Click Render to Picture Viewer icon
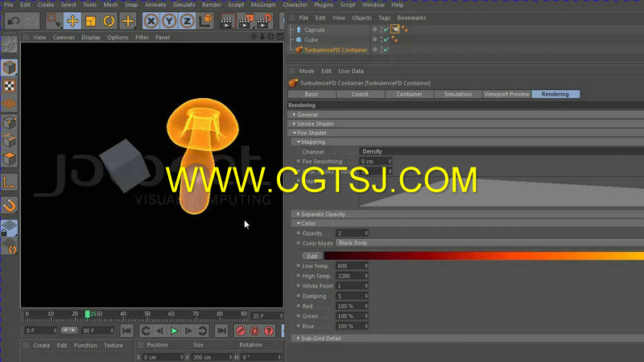This screenshot has width=644, height=362. 246,22
